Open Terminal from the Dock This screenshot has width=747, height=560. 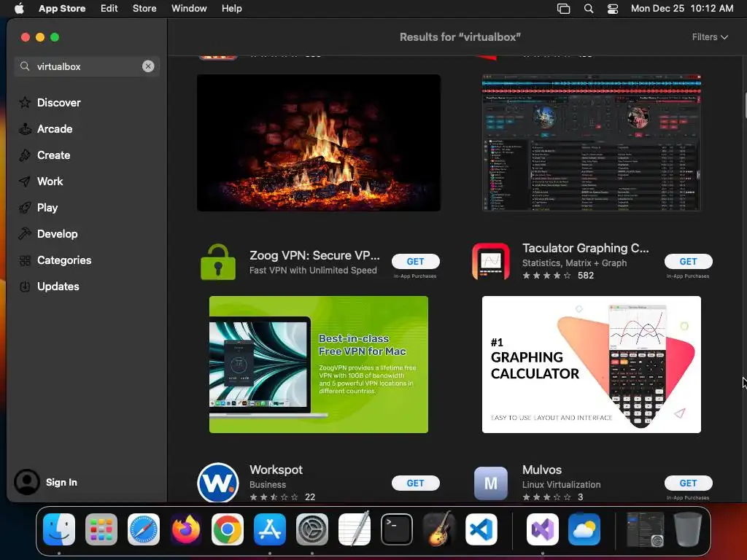(396, 529)
